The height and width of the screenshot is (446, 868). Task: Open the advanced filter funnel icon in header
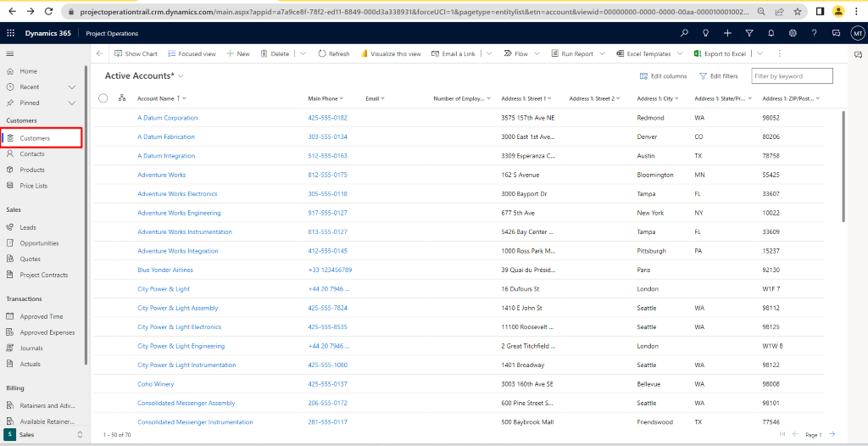[749, 33]
